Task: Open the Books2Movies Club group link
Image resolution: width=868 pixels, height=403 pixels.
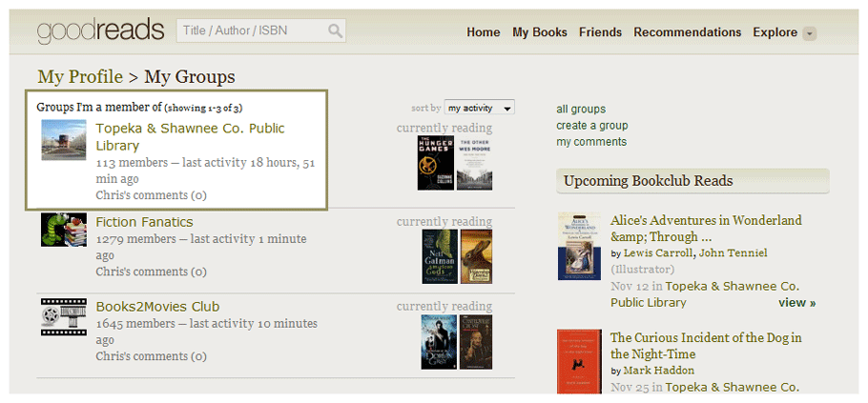Action: click(x=157, y=307)
